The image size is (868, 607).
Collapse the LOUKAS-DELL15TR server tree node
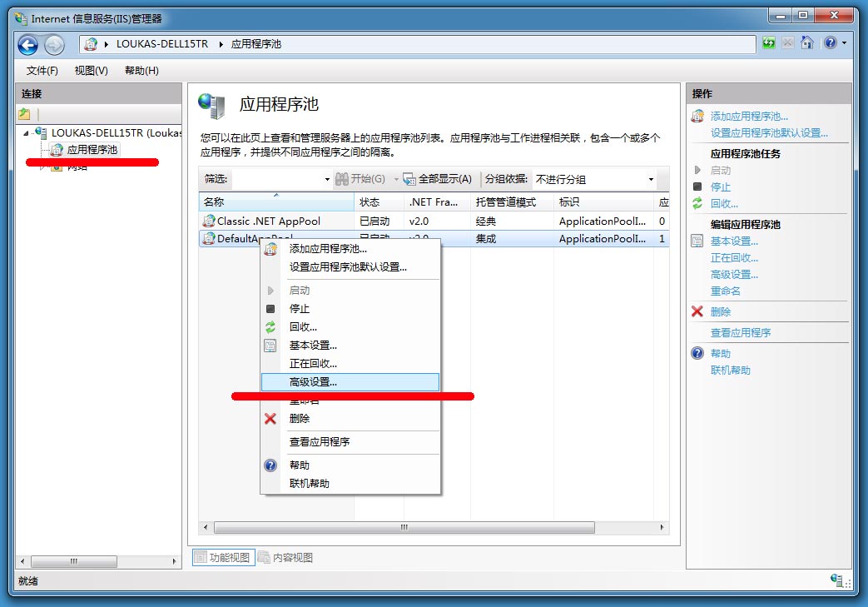coord(26,133)
